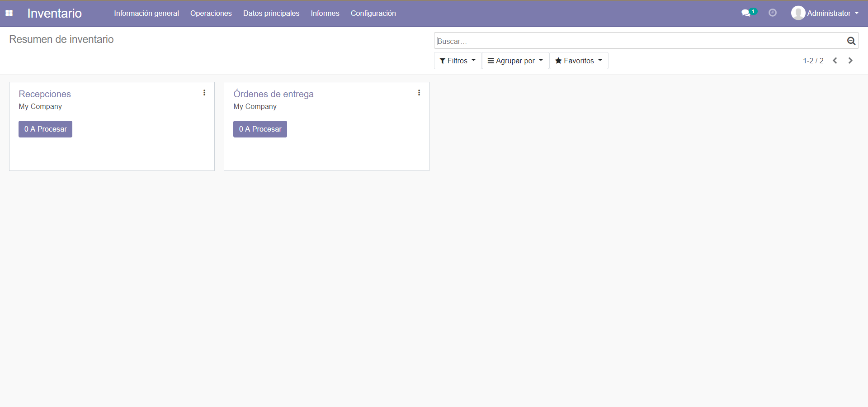868x407 pixels.
Task: Open the Órdenes de entrega title link
Action: click(x=274, y=94)
